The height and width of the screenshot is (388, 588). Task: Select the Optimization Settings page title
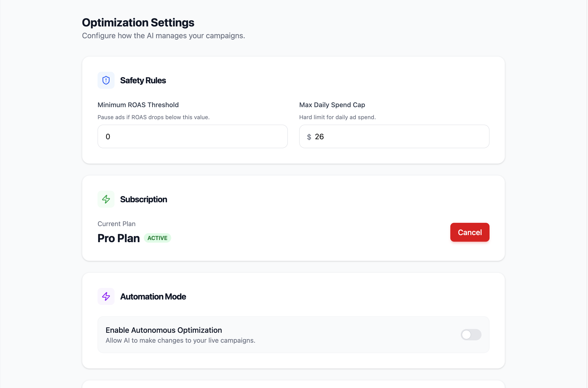pos(138,22)
